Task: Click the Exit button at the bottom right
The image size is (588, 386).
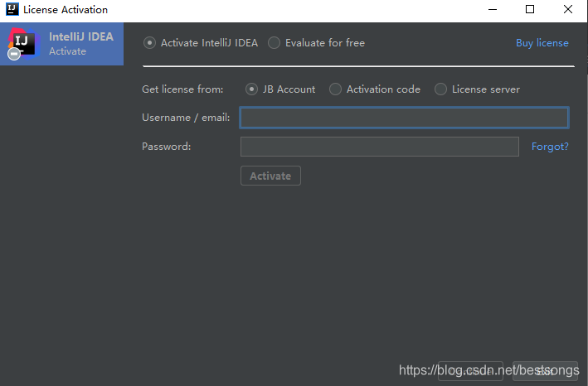Action: [x=545, y=371]
